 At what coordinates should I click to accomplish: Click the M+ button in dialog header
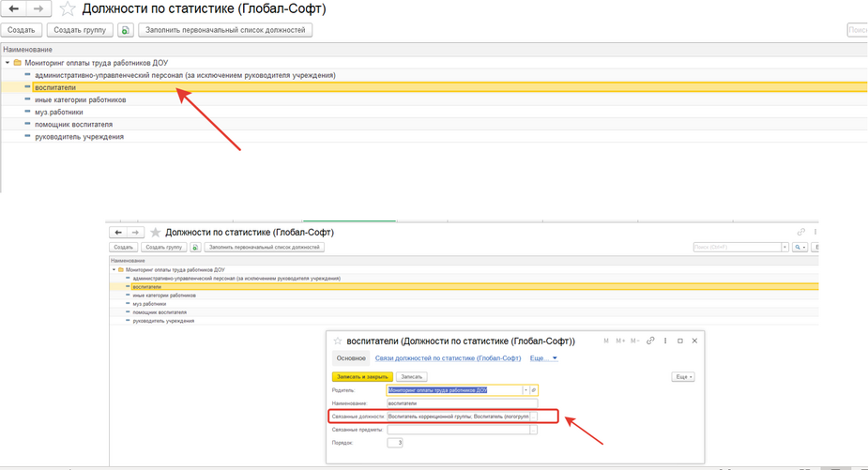click(x=620, y=341)
